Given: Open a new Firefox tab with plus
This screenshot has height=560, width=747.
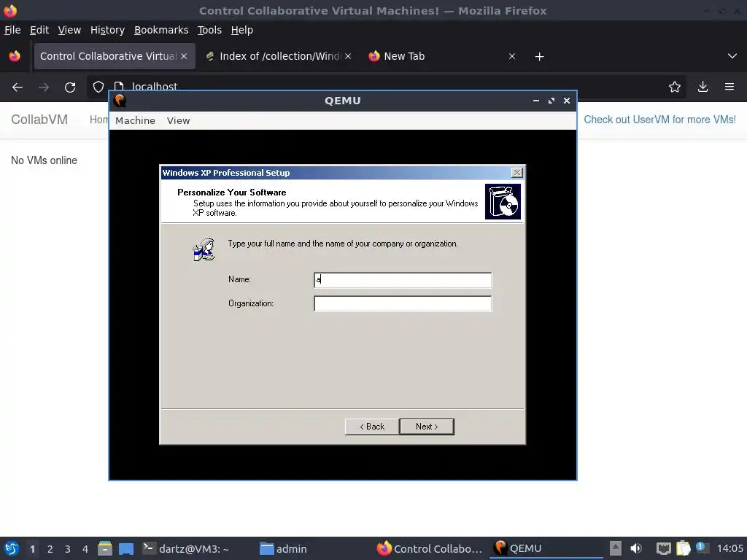Looking at the screenshot, I should (x=539, y=57).
